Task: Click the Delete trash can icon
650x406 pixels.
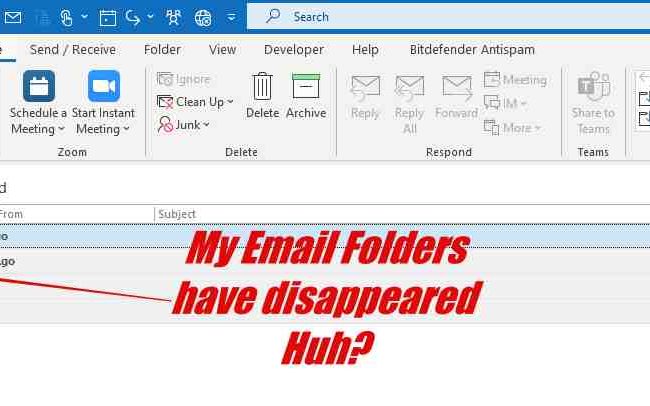Action: coord(262,86)
